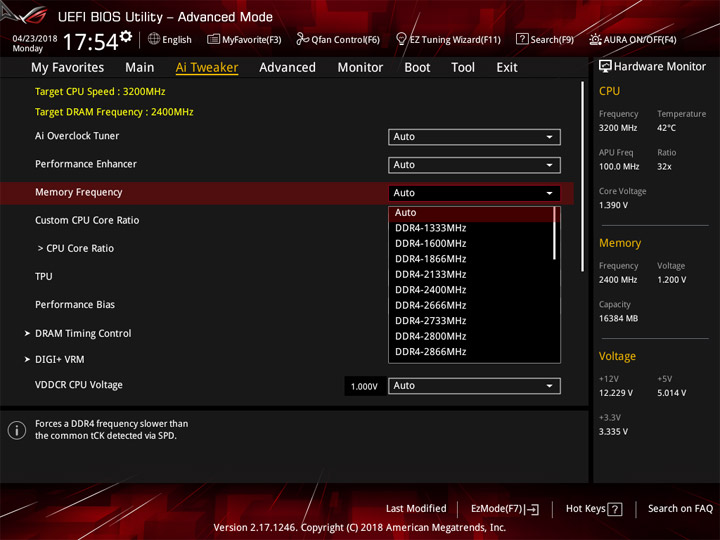Screen dimensions: 720x540
Task: Click the Hardware Monitor display icon
Action: click(605, 67)
